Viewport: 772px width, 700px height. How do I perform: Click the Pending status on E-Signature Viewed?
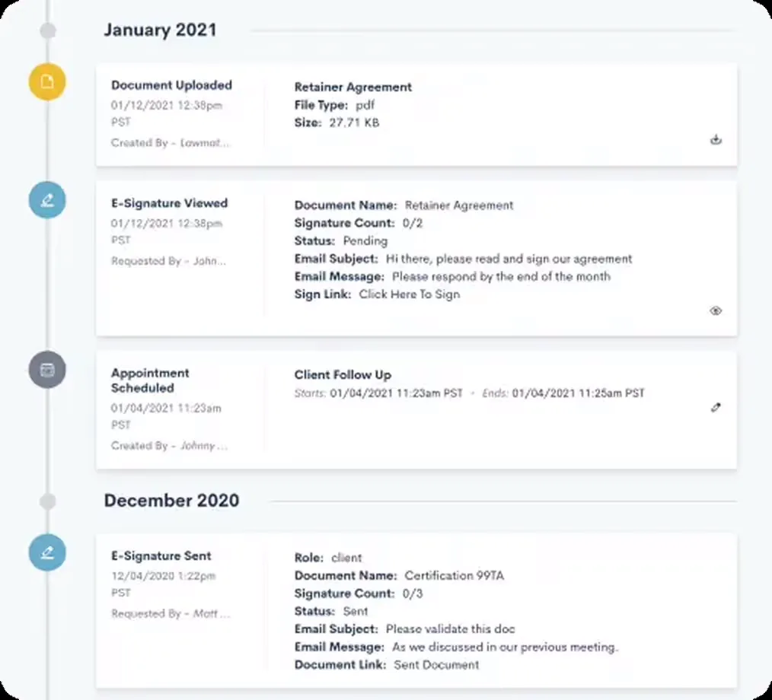[x=365, y=240]
